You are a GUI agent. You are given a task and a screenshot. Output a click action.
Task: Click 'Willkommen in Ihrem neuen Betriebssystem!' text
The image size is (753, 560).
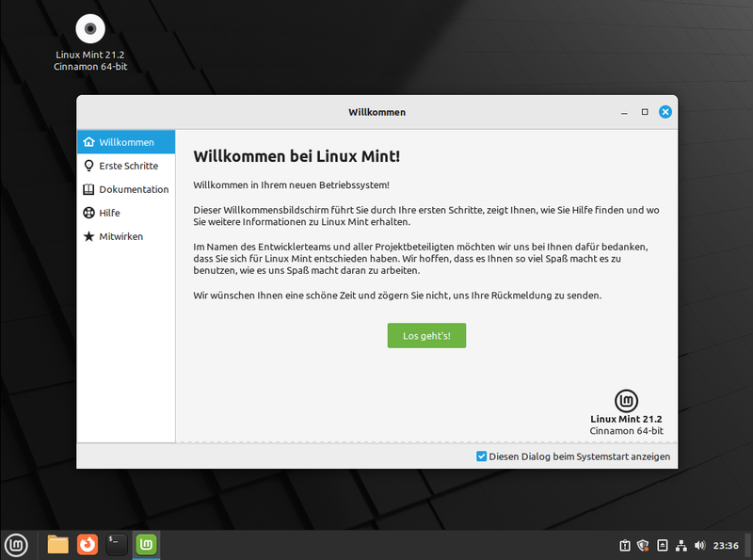[x=291, y=184]
